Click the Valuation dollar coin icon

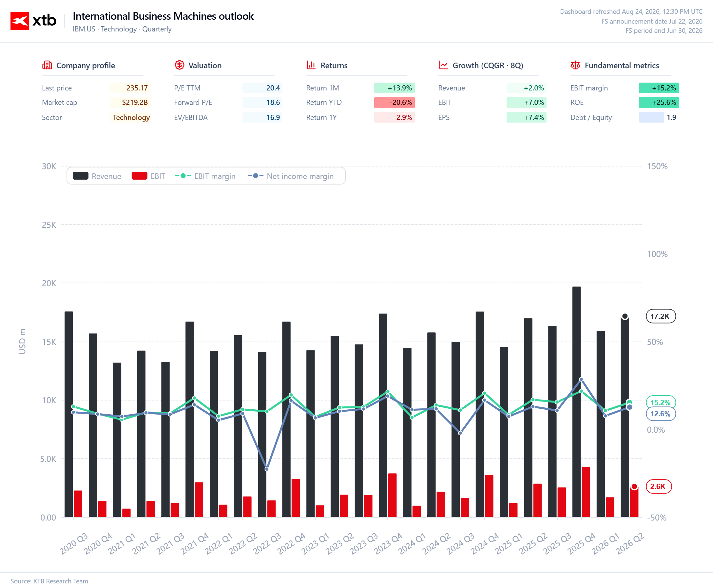[179, 65]
